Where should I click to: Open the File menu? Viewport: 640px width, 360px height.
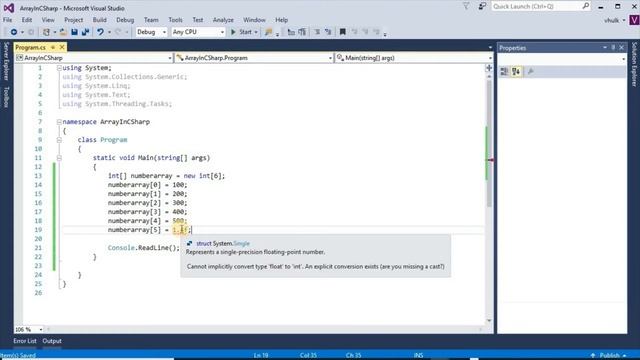click(7, 20)
